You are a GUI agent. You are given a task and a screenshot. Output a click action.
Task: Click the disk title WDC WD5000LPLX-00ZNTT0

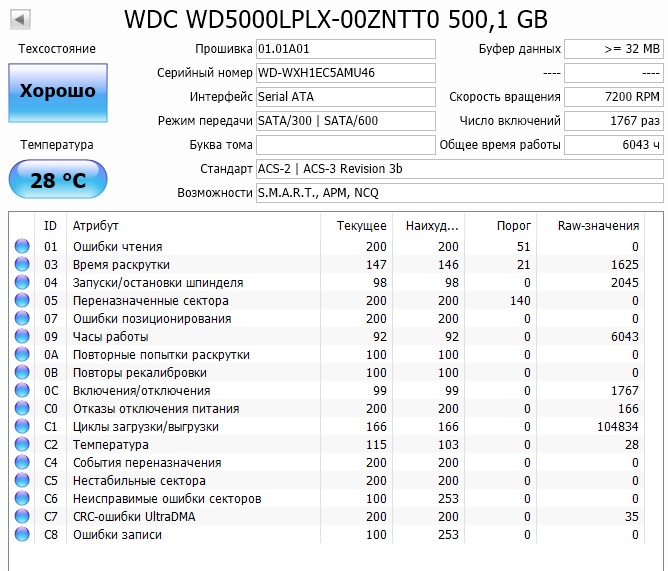tap(282, 20)
